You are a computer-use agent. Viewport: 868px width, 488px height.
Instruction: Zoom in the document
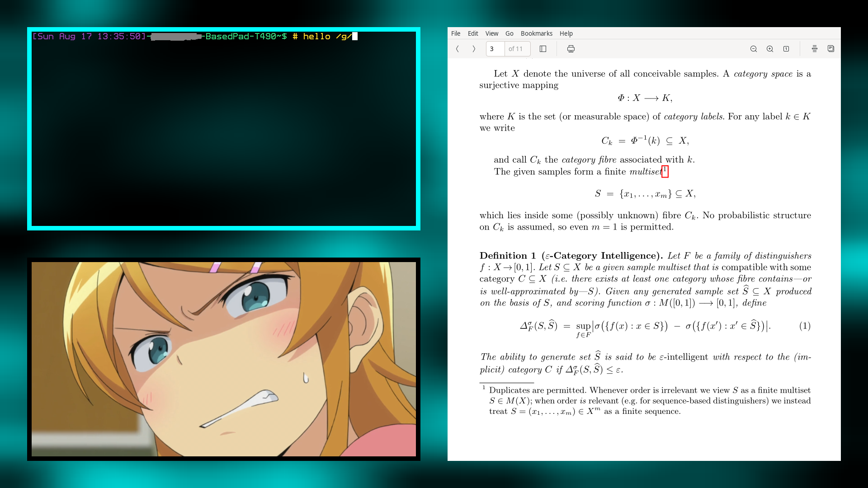[x=770, y=49]
